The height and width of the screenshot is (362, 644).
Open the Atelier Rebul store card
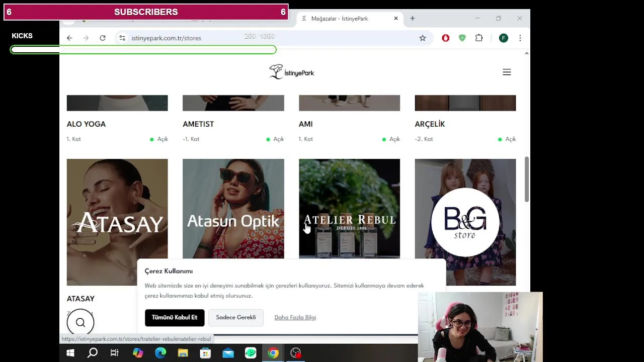(350, 209)
